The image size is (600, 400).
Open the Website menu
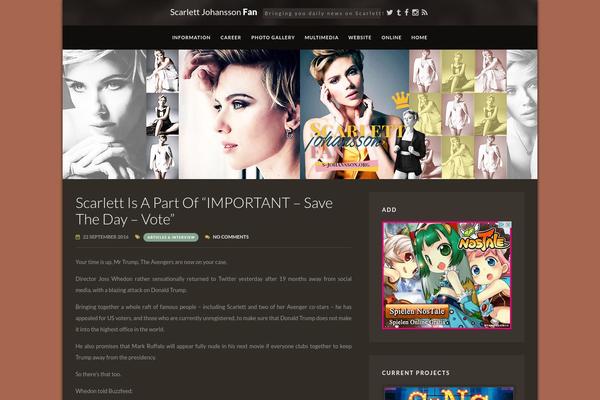tap(360, 38)
